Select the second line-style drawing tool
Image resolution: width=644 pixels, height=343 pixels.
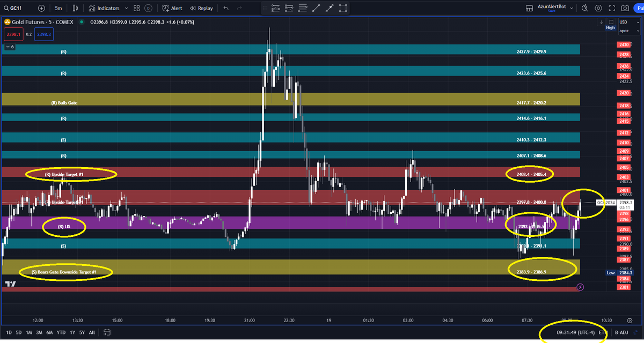[289, 8]
